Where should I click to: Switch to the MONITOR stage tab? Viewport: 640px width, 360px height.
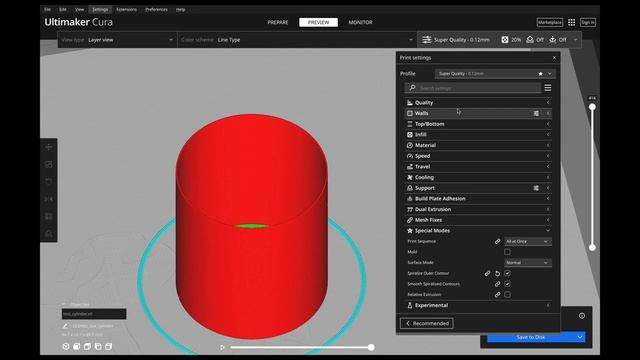coord(360,22)
